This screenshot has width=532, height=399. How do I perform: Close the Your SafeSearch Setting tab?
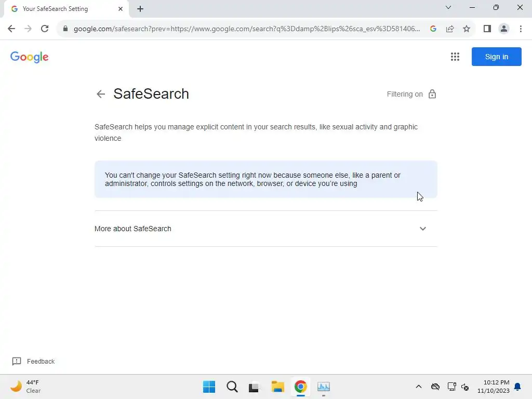(121, 9)
